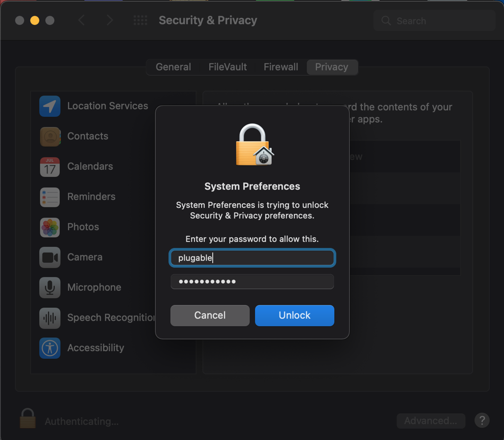
Task: Click the help question mark button
Action: [482, 421]
